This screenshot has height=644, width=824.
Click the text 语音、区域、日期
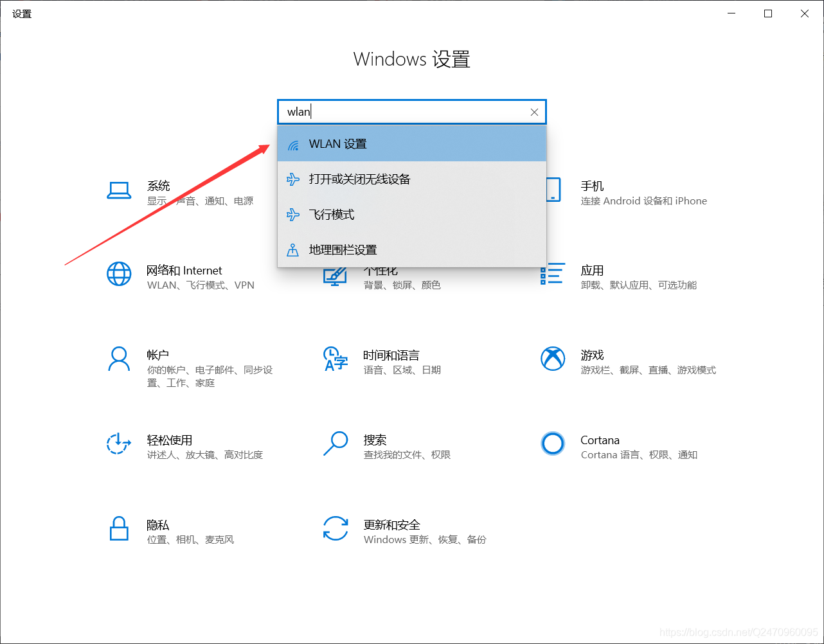(402, 370)
